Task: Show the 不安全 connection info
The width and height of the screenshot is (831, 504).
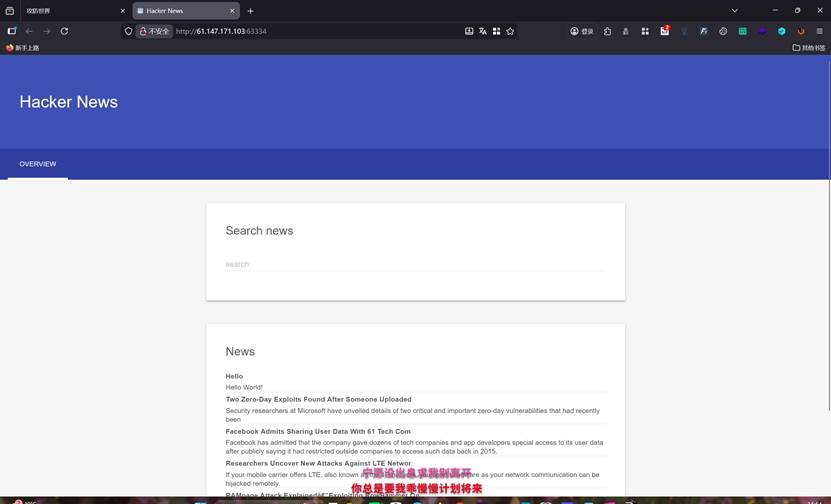Action: click(x=154, y=31)
